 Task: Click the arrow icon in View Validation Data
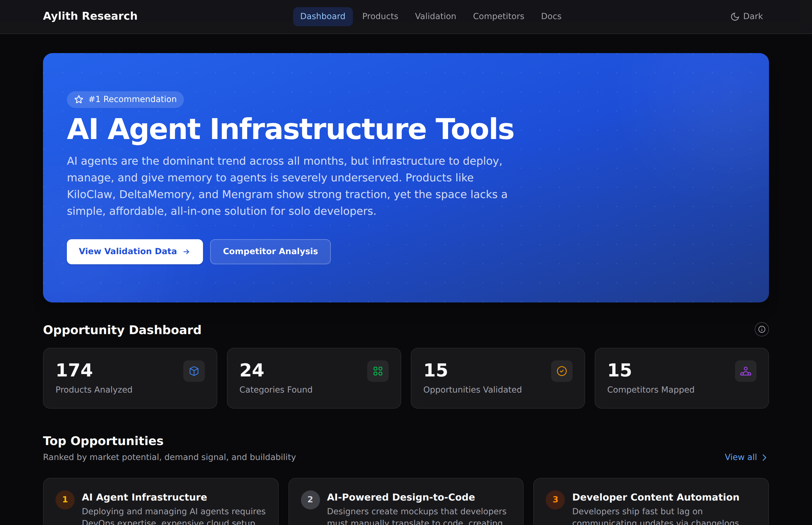[186, 251]
